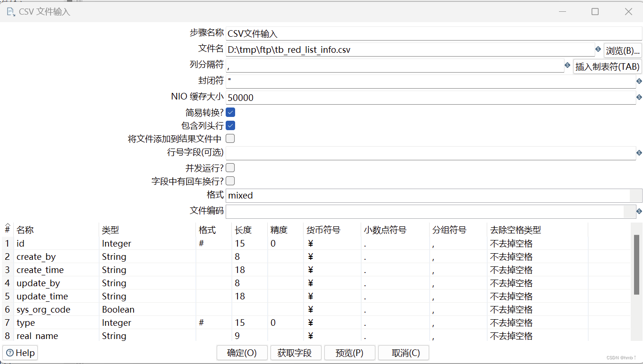Click row number 5 in the table

[8, 296]
